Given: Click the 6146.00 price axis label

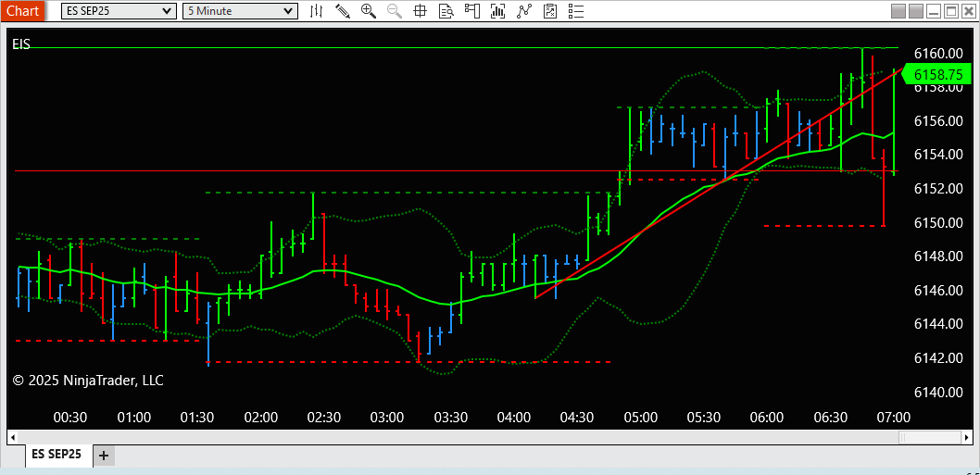Looking at the screenshot, I should click(x=938, y=290).
